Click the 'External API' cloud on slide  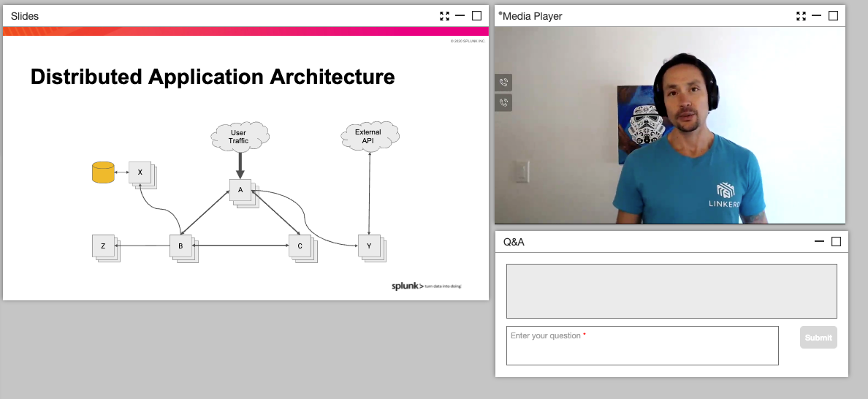(x=369, y=136)
